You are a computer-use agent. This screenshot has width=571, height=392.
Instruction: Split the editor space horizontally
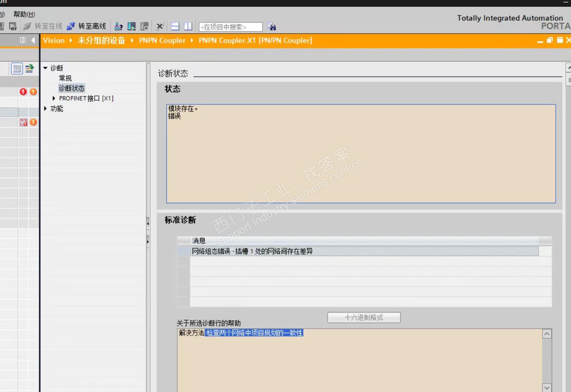pos(175,26)
